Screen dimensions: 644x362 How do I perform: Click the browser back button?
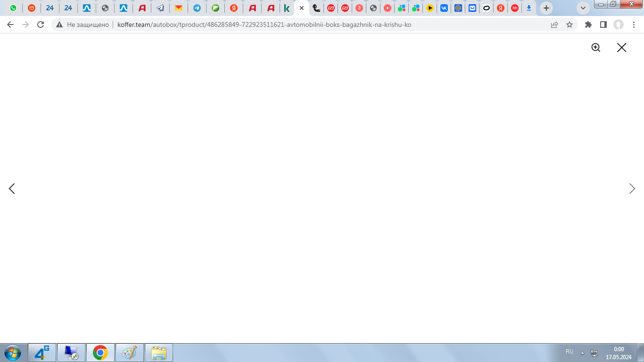click(10, 25)
